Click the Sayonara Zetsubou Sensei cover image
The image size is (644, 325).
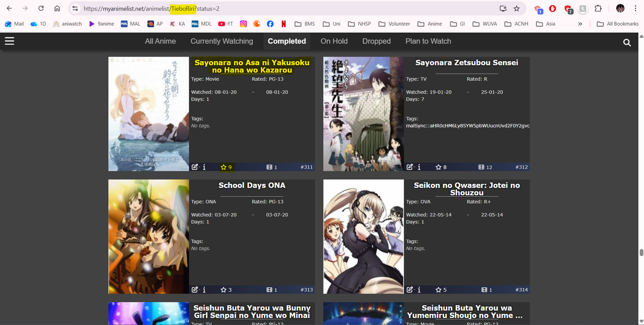(x=364, y=114)
